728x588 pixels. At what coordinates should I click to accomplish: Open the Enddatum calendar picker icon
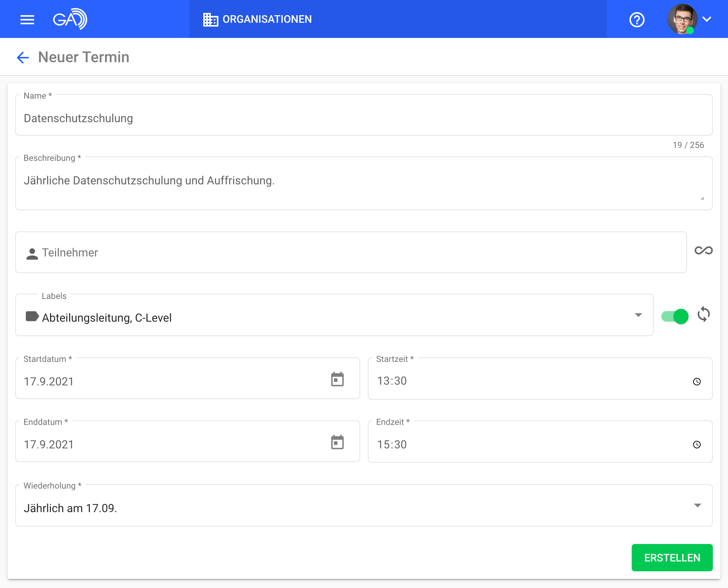[x=337, y=442]
